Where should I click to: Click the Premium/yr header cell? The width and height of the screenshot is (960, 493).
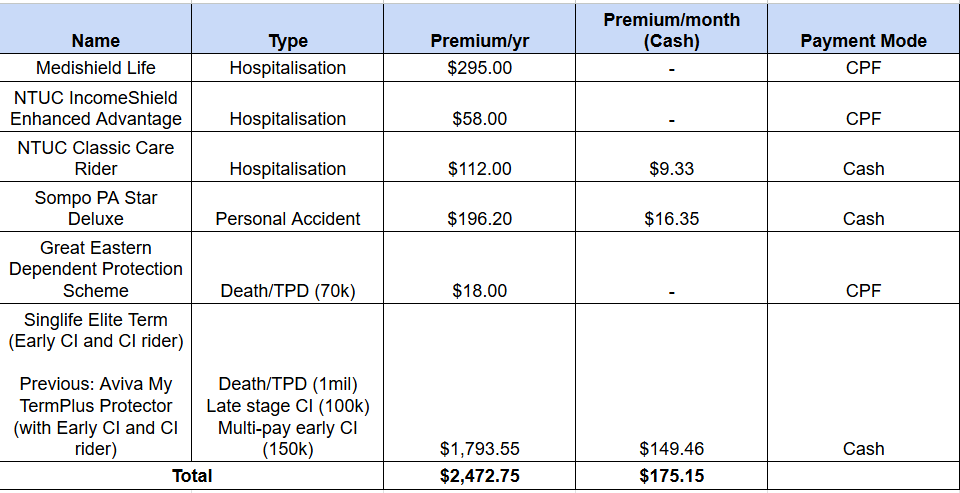tap(479, 41)
